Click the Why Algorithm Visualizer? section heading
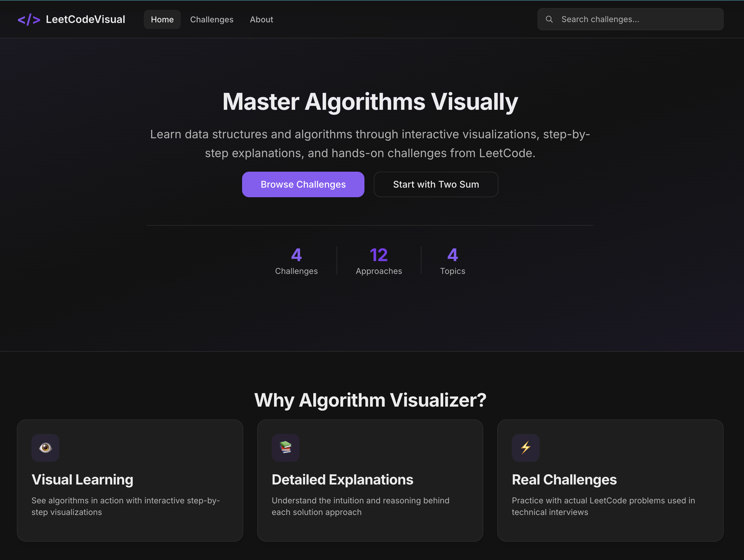Screen dimensions: 744x560 [x=370, y=400]
